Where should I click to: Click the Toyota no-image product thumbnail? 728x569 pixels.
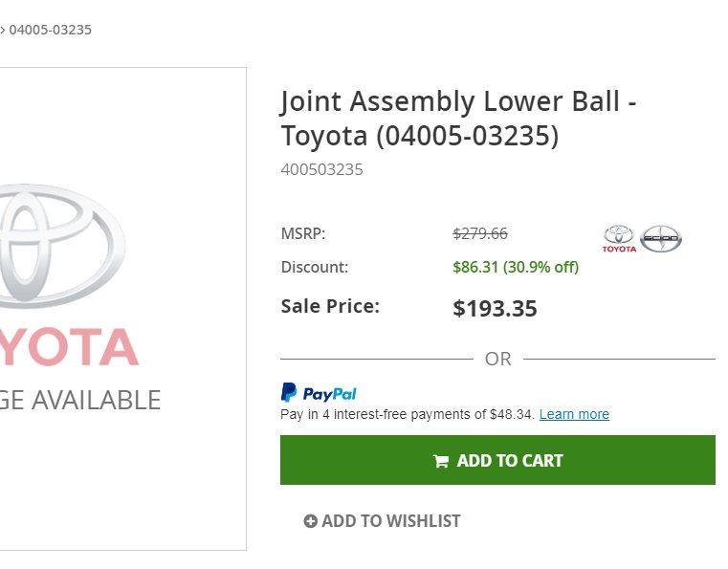tap(123, 309)
